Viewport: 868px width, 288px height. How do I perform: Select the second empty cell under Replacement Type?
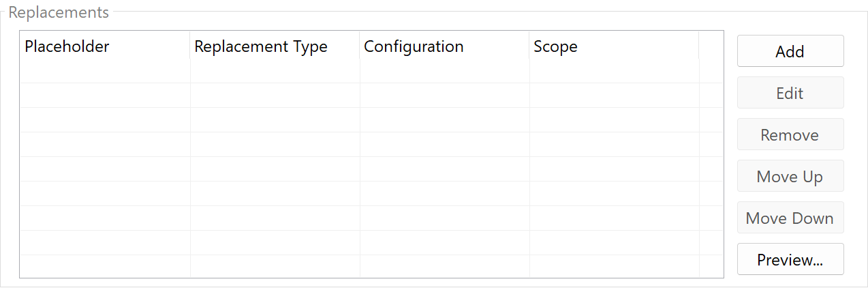275,96
